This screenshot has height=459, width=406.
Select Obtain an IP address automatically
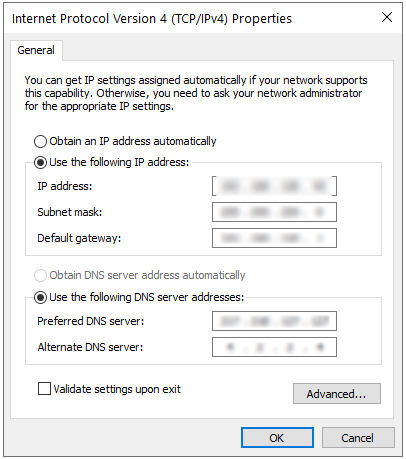tap(40, 141)
